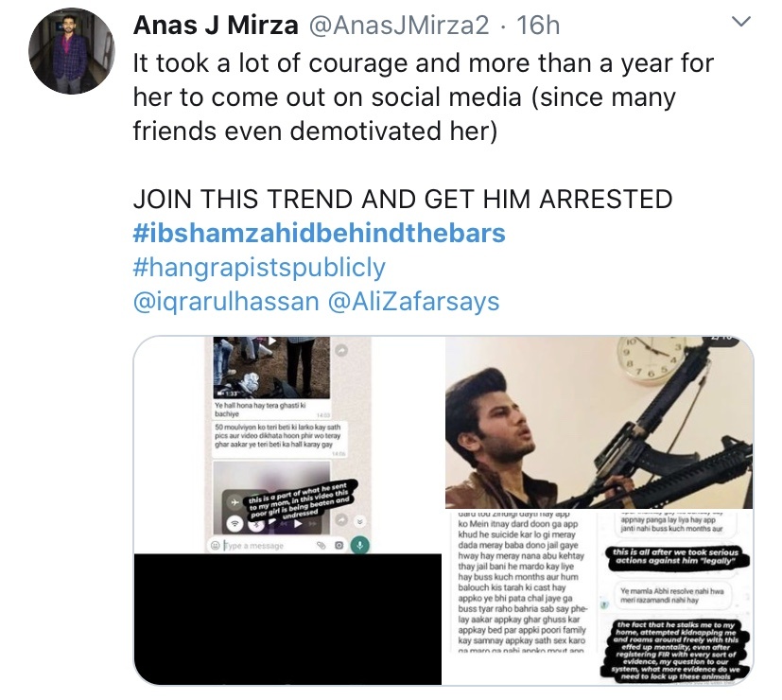The width and height of the screenshot is (782, 700).
Task: Open the tweet options chevron menu
Action: pos(740,22)
